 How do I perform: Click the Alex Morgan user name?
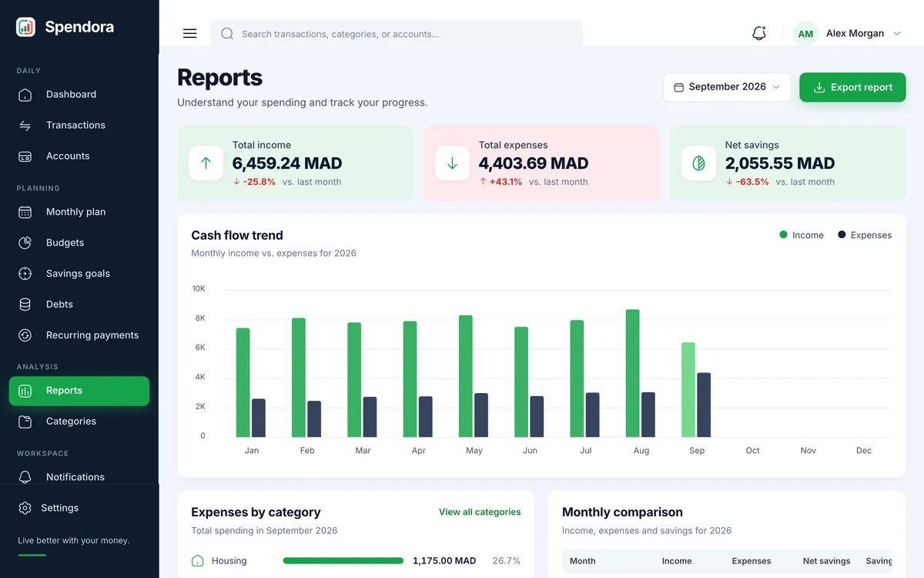coord(855,34)
